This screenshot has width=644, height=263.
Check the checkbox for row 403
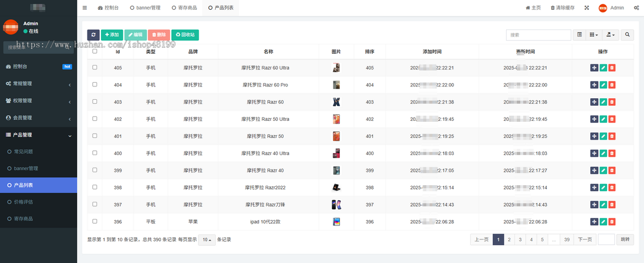tap(95, 102)
